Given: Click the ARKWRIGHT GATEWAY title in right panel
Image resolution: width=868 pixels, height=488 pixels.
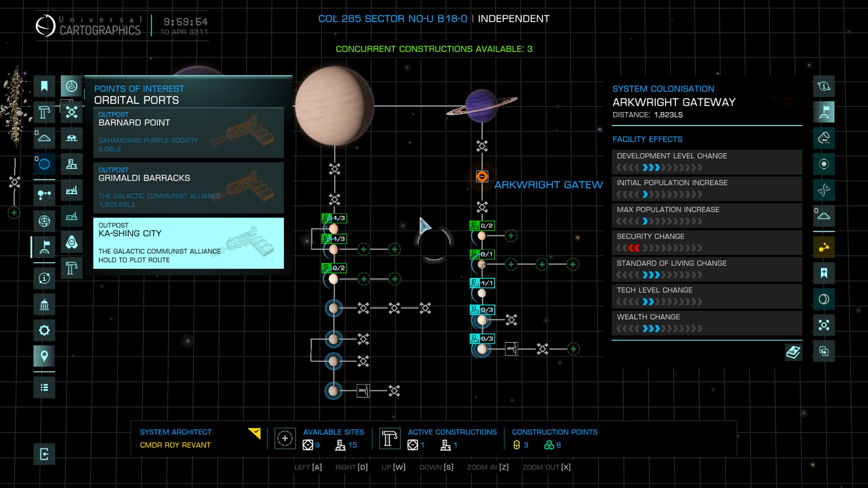Looking at the screenshot, I should click(674, 102).
